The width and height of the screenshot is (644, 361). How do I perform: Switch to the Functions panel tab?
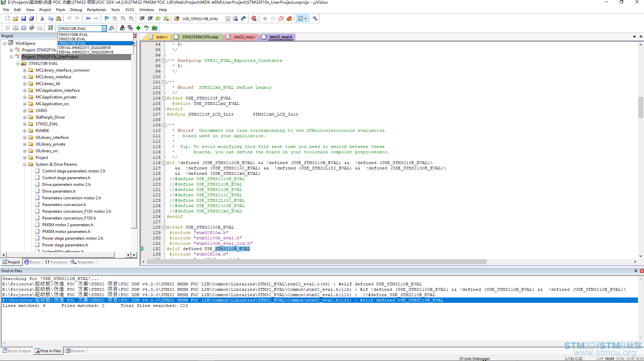point(56,262)
